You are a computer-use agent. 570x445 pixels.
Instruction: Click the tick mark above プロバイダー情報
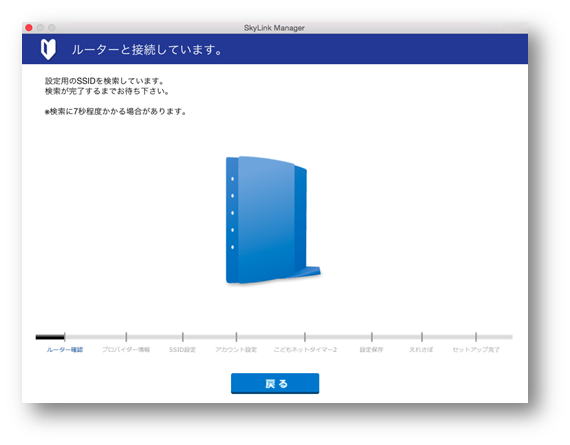(126, 337)
